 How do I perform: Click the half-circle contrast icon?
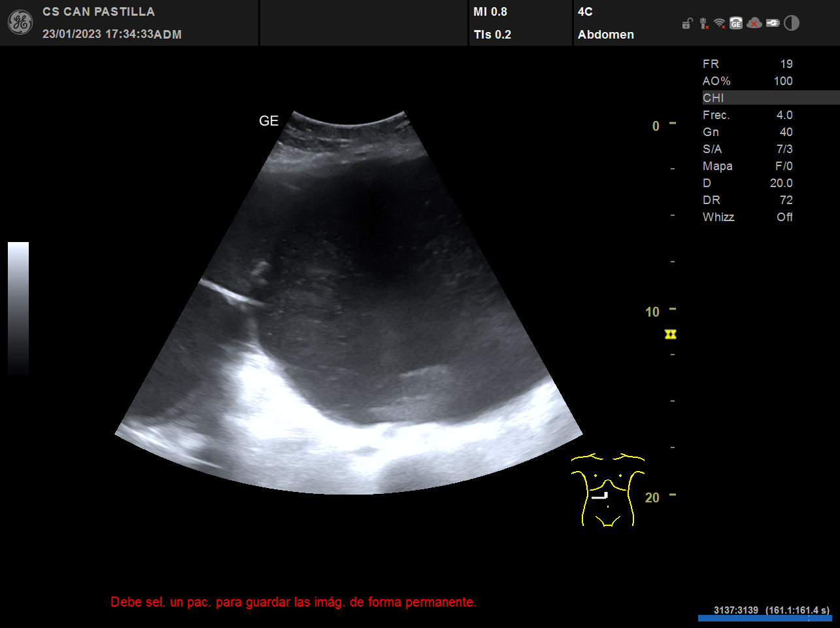[792, 24]
